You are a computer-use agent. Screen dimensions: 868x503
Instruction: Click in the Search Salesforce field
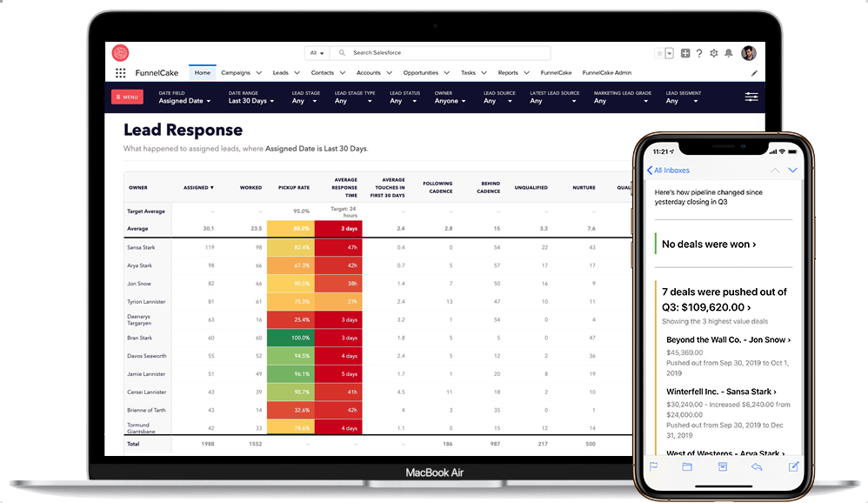pyautogui.click(x=440, y=52)
